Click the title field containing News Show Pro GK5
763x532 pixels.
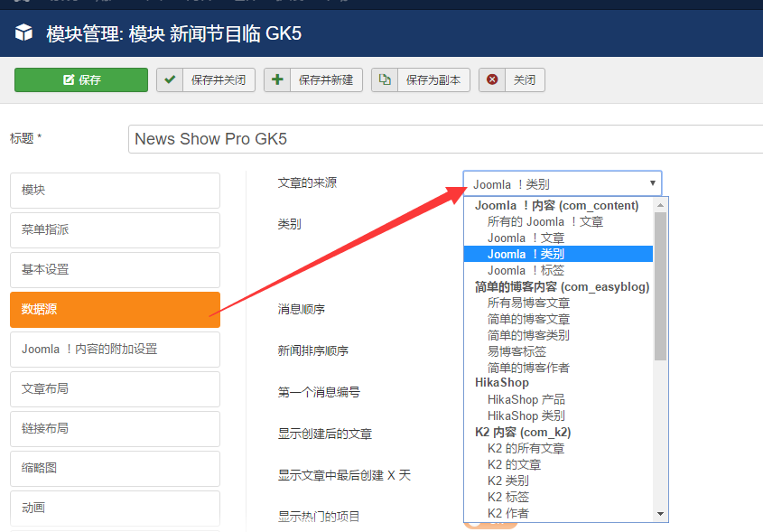point(445,139)
